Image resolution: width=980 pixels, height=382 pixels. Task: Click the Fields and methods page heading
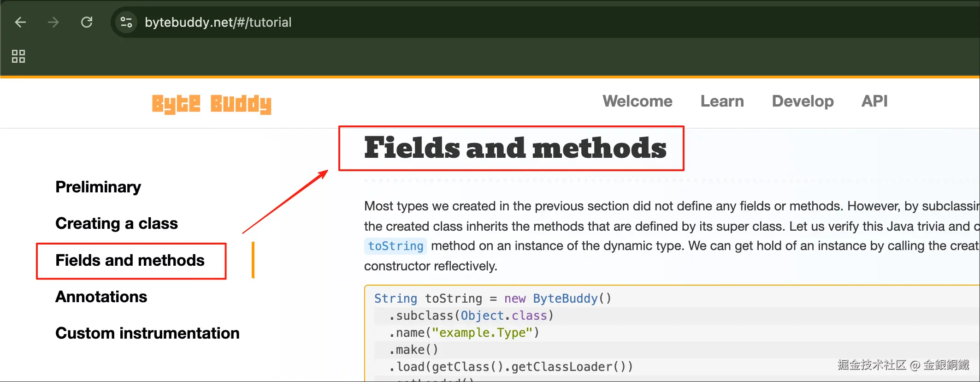tap(515, 148)
